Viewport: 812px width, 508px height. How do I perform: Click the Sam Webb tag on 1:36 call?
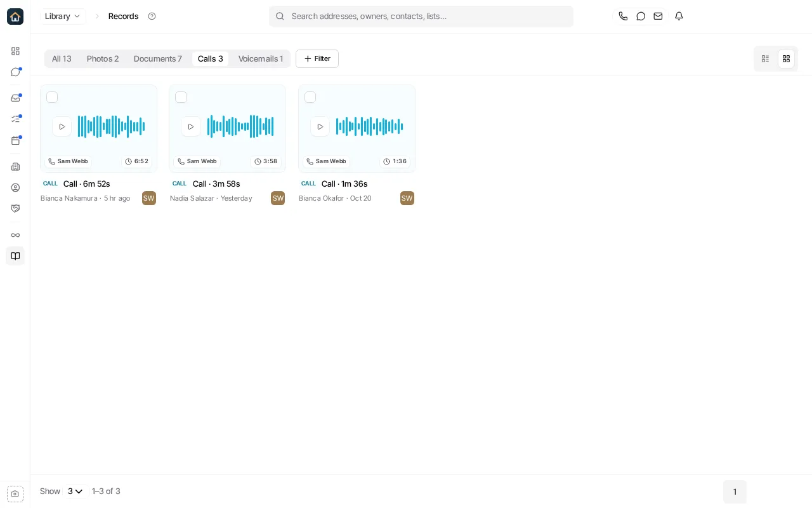326,161
